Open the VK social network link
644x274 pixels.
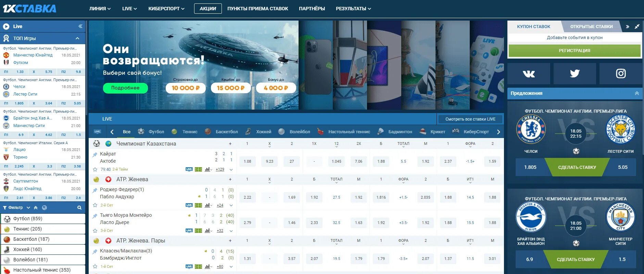(x=529, y=74)
